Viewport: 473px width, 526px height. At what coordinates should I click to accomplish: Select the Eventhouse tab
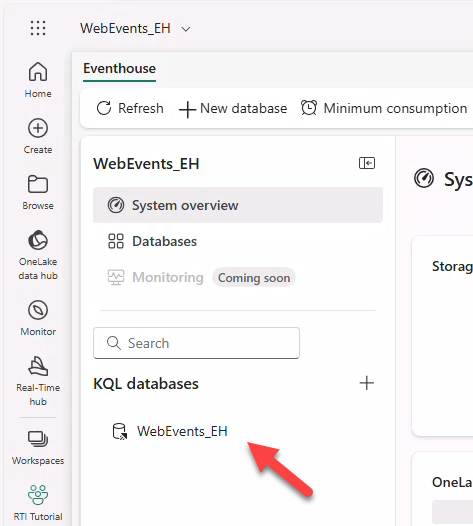point(119,68)
